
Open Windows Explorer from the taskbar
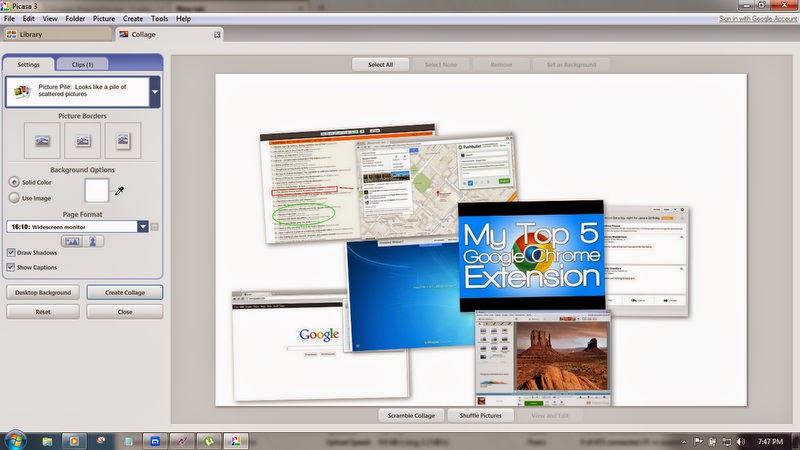coord(47,441)
